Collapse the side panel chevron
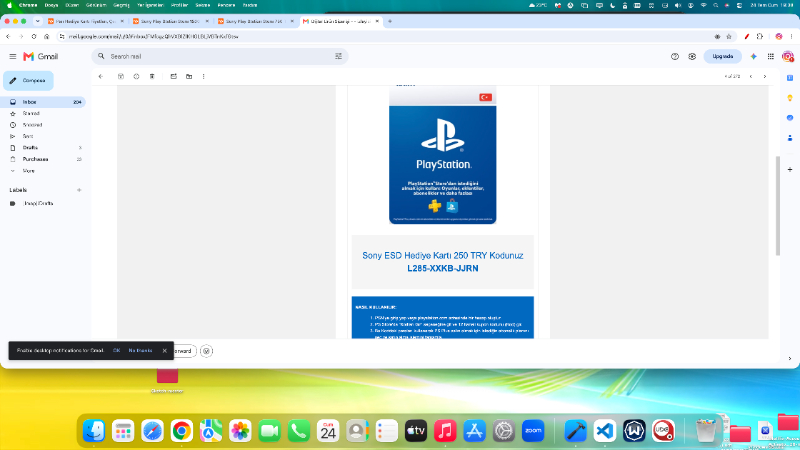This screenshot has width=800, height=450. pos(790,359)
